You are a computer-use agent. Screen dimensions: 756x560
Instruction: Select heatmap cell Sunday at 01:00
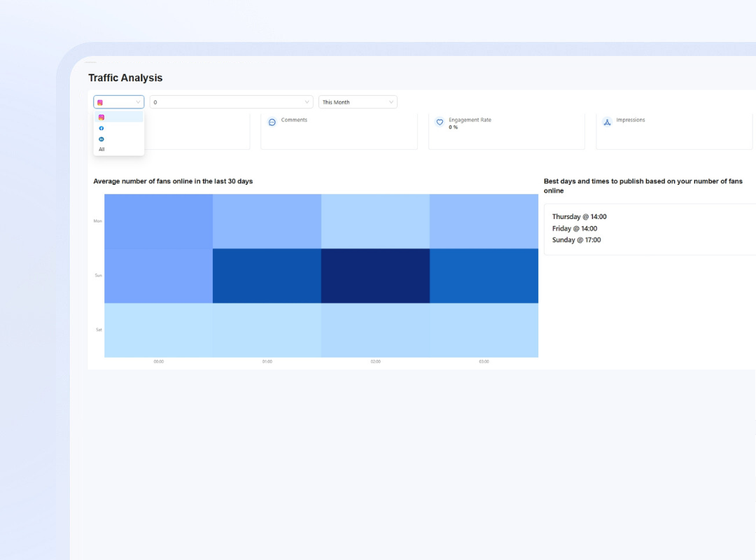tap(267, 276)
